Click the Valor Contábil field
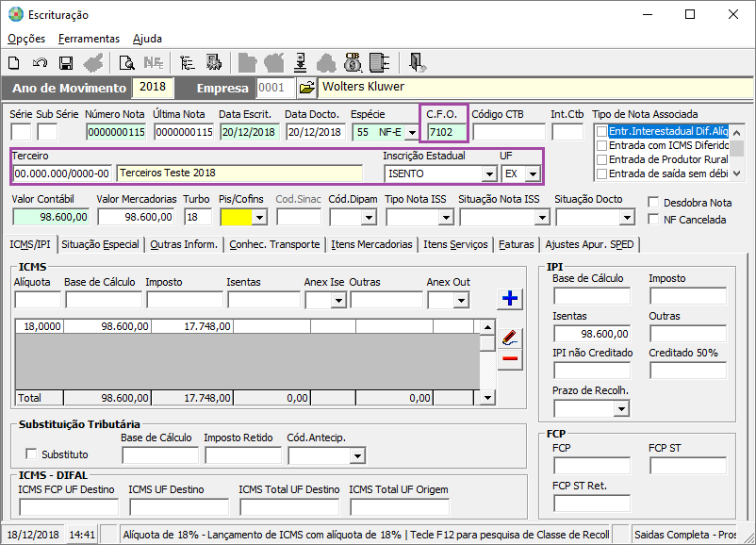The height and width of the screenshot is (545, 756). pyautogui.click(x=51, y=217)
